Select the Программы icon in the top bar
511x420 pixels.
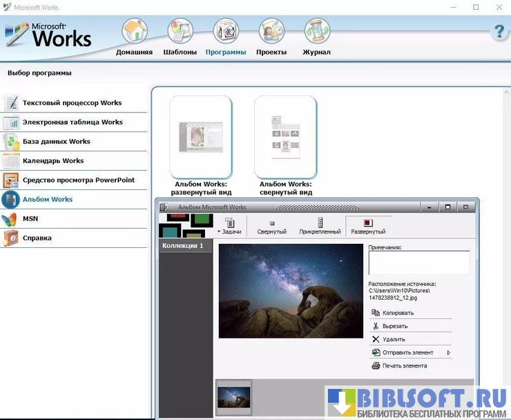[226, 32]
